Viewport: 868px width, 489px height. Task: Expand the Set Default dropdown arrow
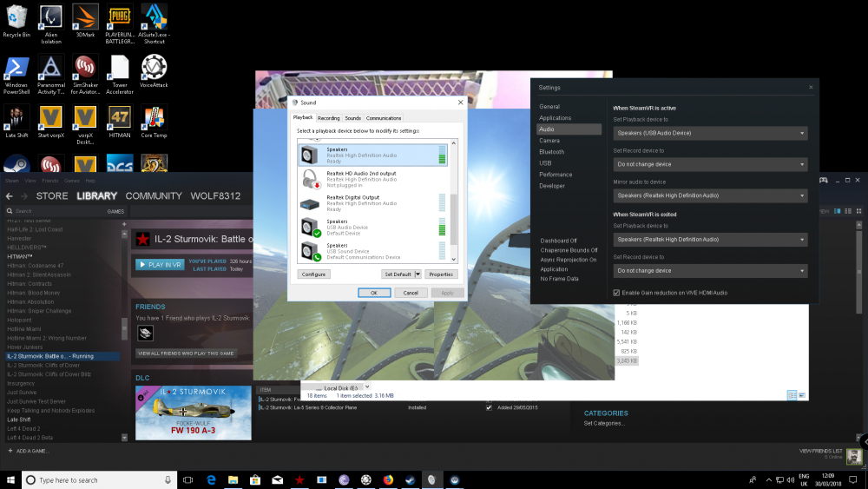(x=418, y=274)
